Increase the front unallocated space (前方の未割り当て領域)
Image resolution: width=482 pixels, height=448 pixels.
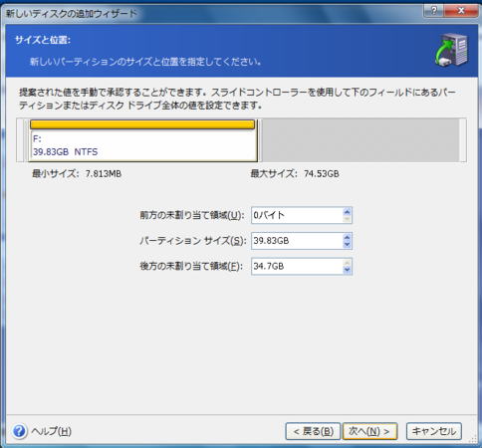coord(348,211)
